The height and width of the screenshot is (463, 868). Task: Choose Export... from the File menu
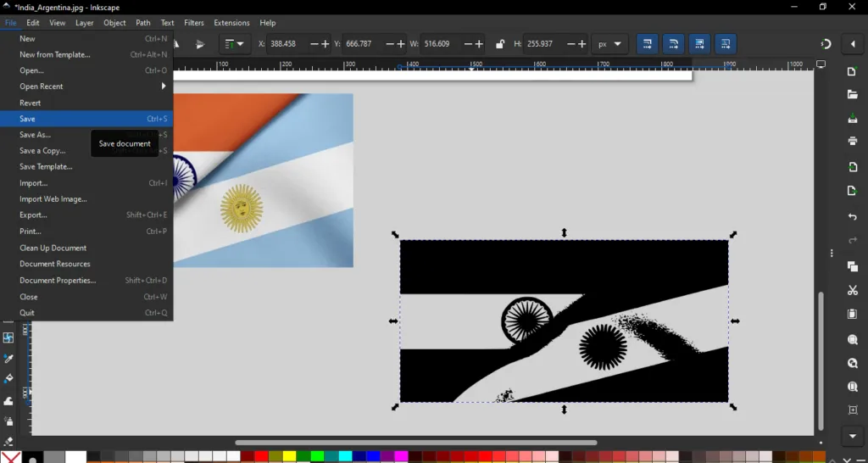(86, 215)
